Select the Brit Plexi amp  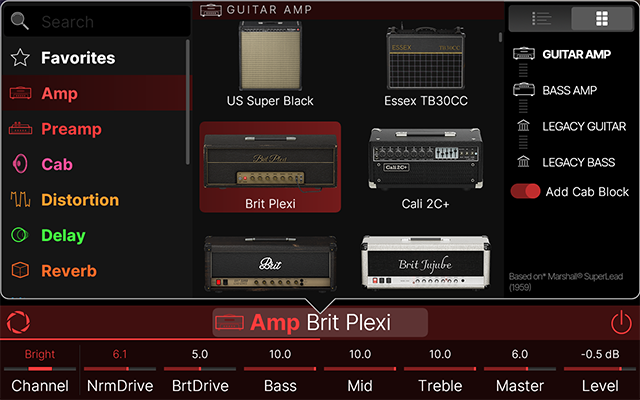point(270,167)
